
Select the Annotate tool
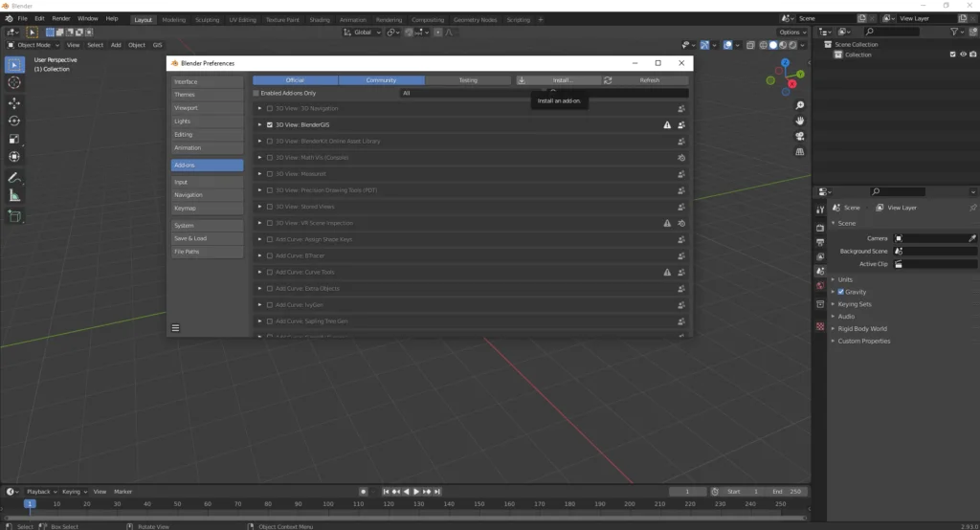(14, 178)
